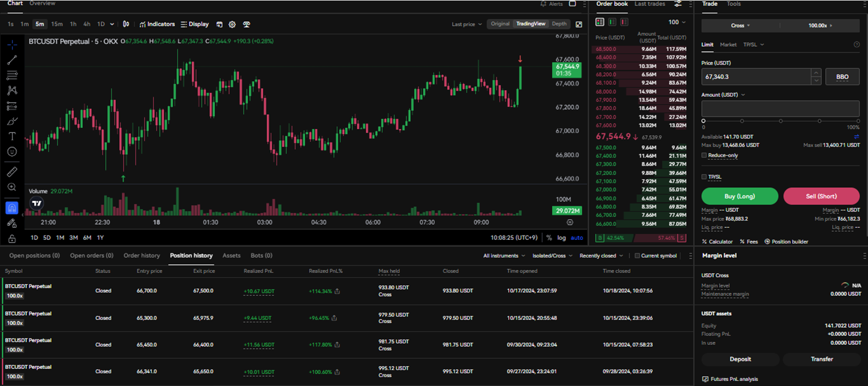Open the Display options
Viewport: 868px width, 386px height.
pos(195,24)
